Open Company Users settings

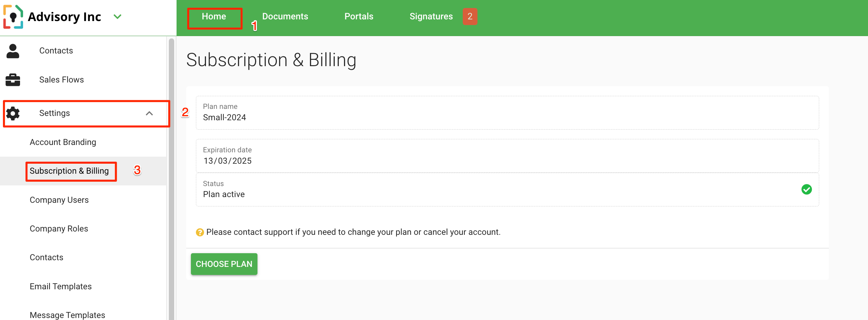[59, 200]
